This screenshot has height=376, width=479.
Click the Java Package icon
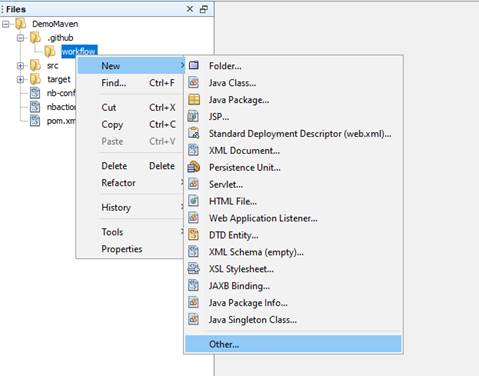(x=194, y=99)
